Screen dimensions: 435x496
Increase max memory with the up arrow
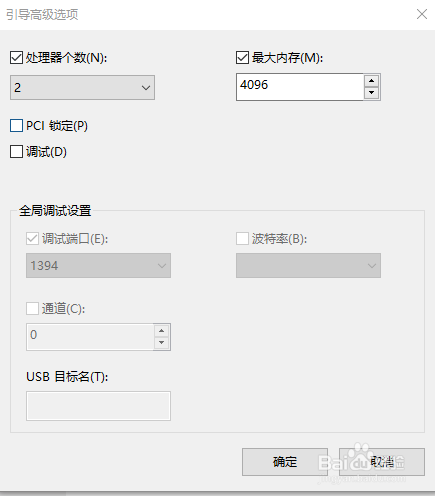372,81
